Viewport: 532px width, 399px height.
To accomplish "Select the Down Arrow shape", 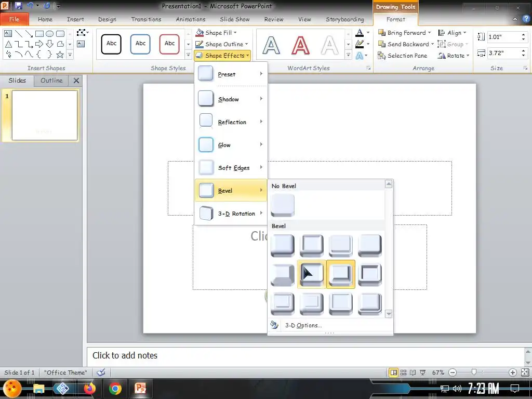I will (x=49, y=44).
